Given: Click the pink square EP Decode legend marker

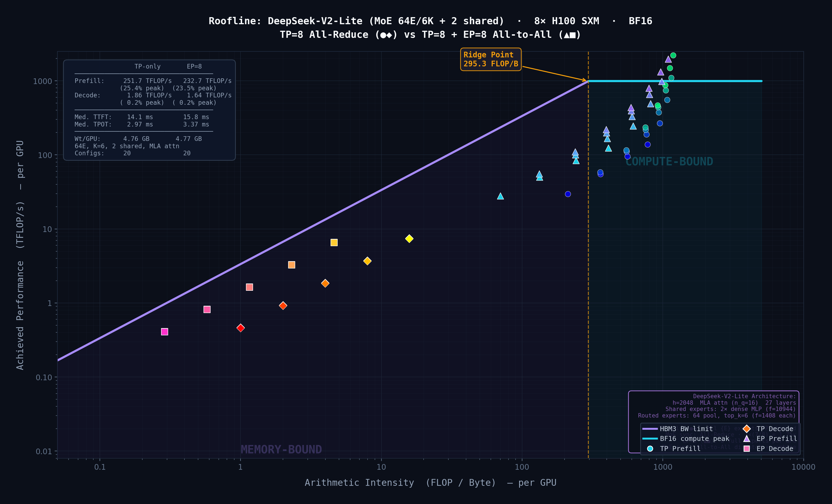Looking at the screenshot, I should [747, 448].
